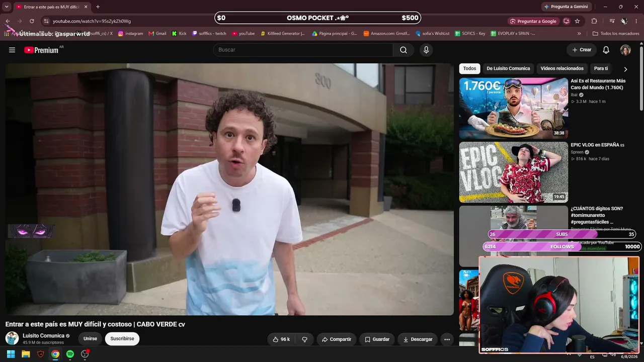
Task: Open Chrome tab search dropdown
Action: pos(7,7)
